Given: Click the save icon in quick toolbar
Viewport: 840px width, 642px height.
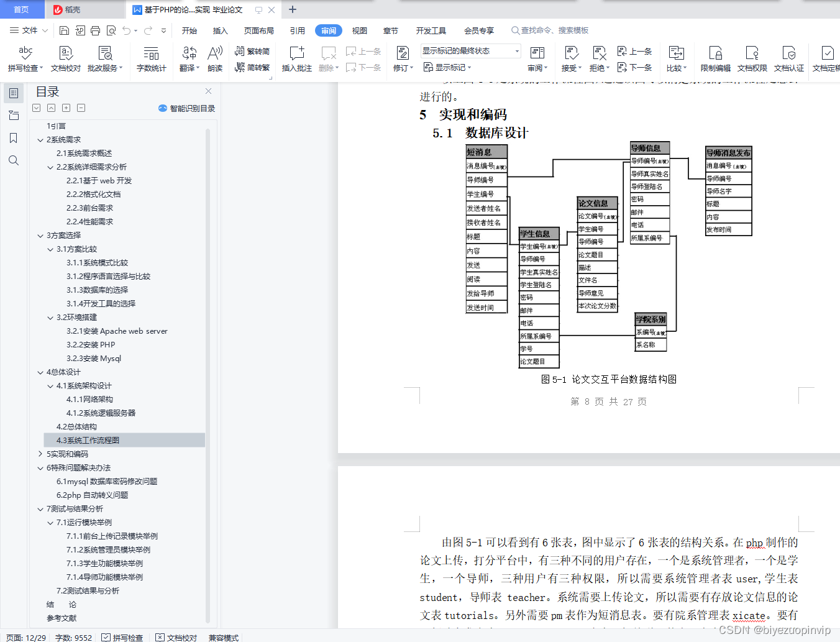Looking at the screenshot, I should coord(64,30).
